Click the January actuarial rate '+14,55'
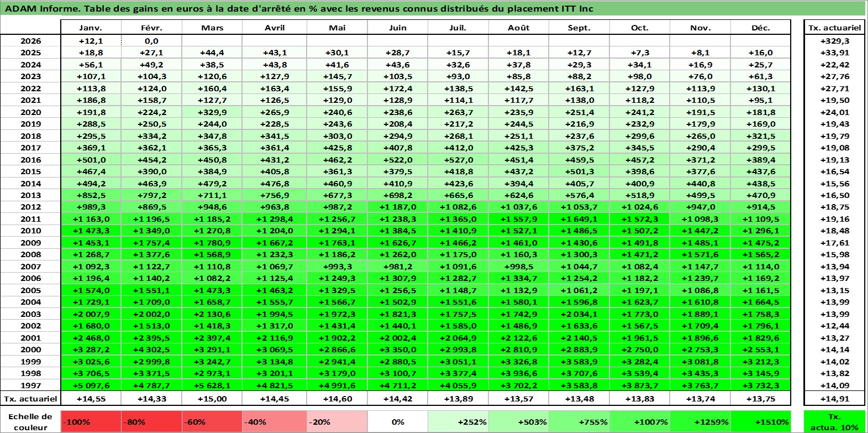This screenshot has height=433, width=868. [91, 399]
